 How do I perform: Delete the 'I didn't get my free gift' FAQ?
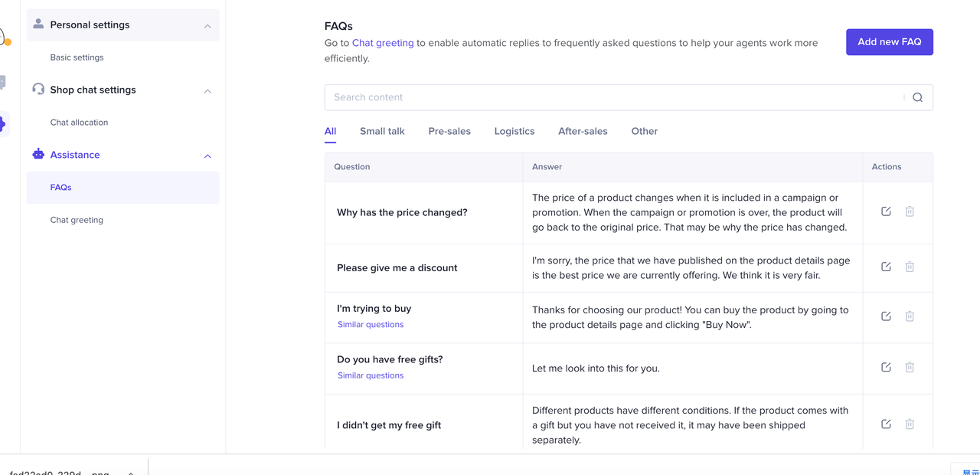(x=910, y=424)
